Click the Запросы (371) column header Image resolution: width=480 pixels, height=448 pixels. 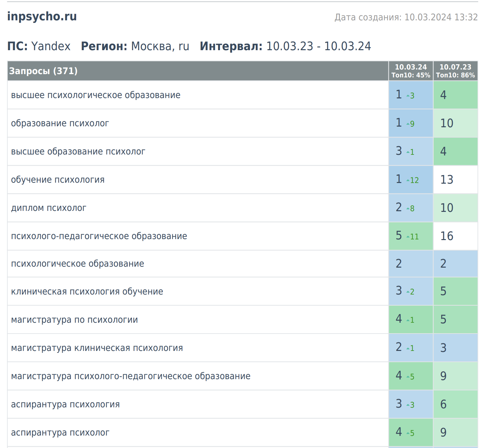pyautogui.click(x=198, y=71)
